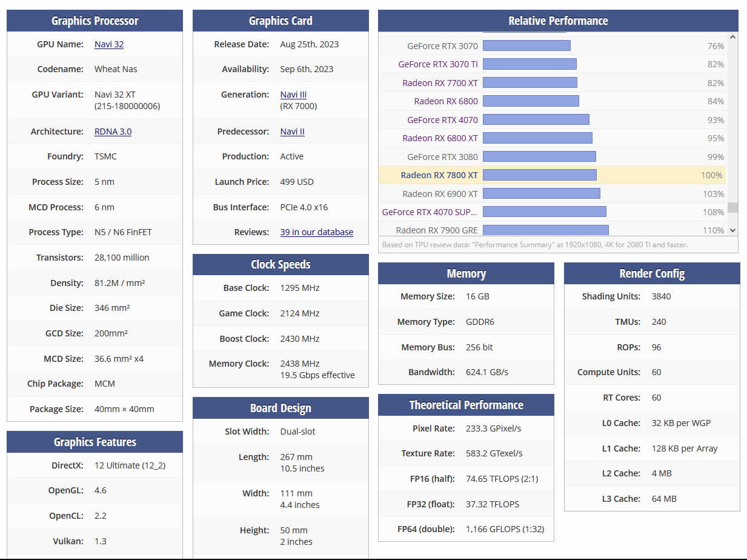Click the Relative Performance scrollbar thumb

[733, 208]
